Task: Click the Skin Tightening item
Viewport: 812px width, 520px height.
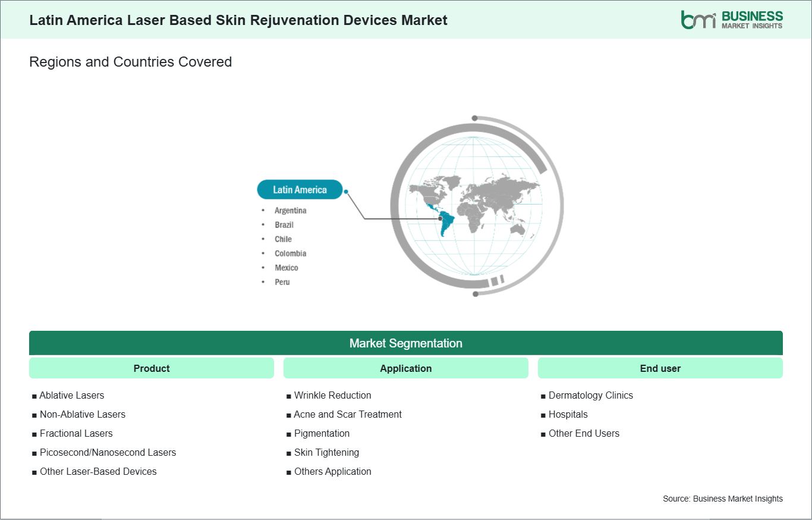Action: coord(323,452)
